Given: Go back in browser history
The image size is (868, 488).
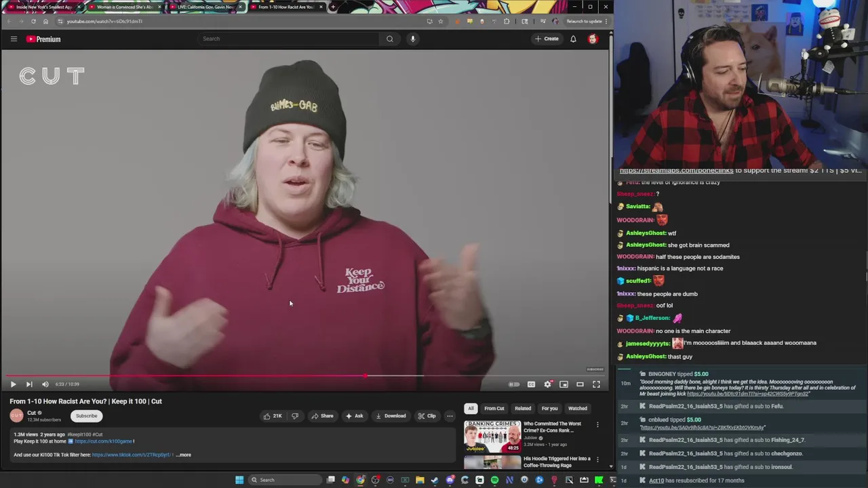Looking at the screenshot, I should point(9,21).
